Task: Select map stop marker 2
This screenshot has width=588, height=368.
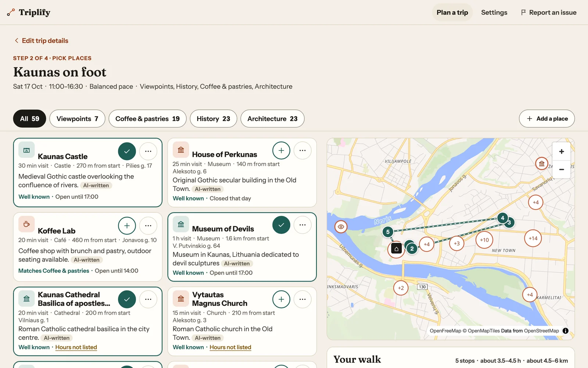Action: [412, 249]
